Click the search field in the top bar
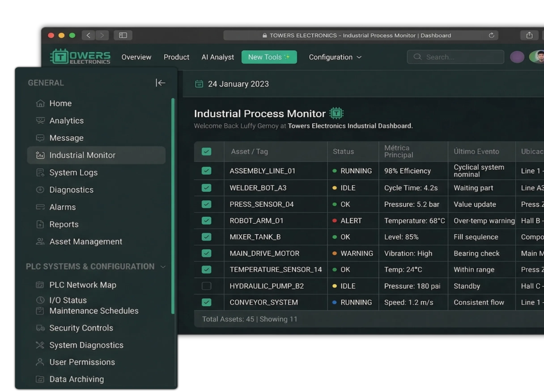The height and width of the screenshot is (392, 544). (455, 57)
